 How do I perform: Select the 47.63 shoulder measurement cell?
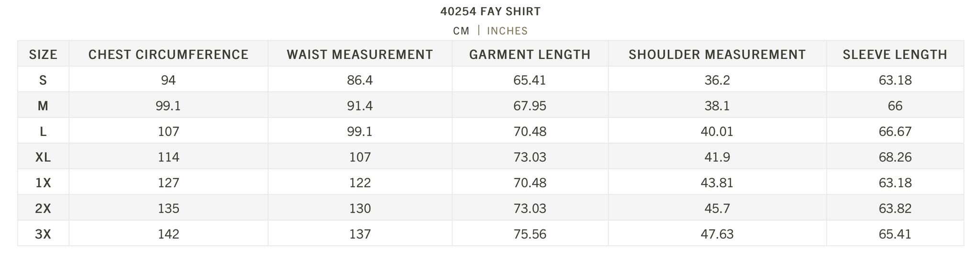tap(717, 234)
